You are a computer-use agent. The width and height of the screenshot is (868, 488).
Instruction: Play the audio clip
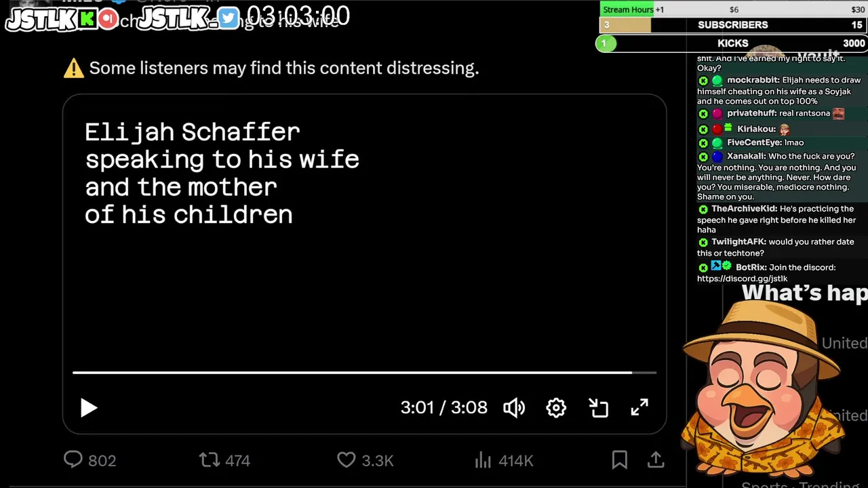tap(89, 407)
